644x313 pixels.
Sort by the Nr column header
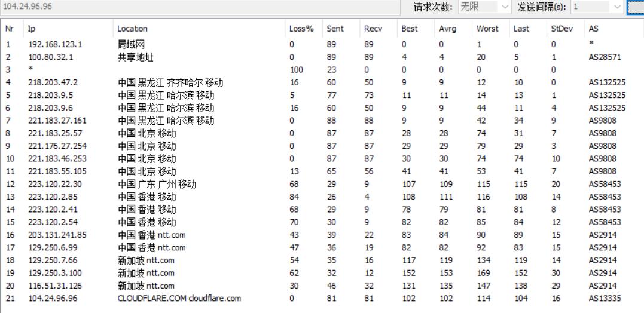10,29
